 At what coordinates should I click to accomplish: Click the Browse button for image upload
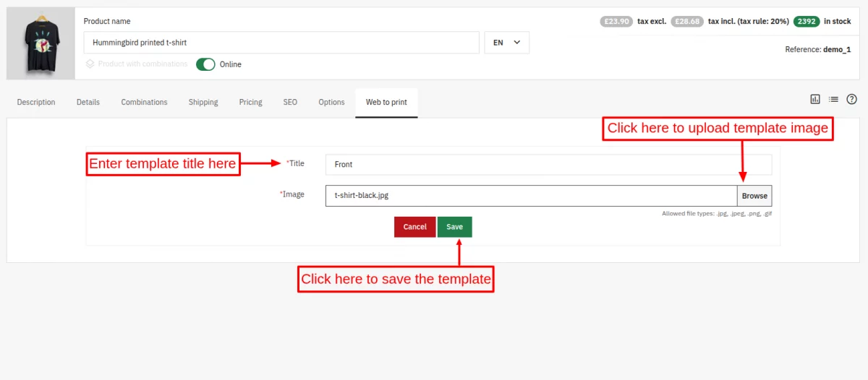tap(754, 196)
